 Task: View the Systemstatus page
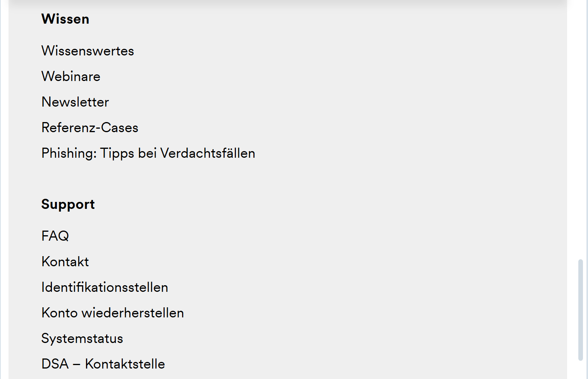tap(82, 338)
